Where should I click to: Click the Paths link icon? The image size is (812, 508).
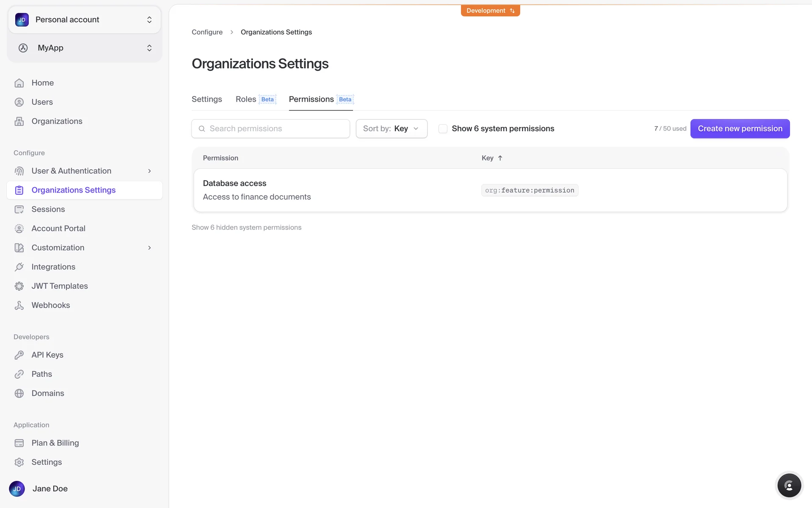[19, 374]
